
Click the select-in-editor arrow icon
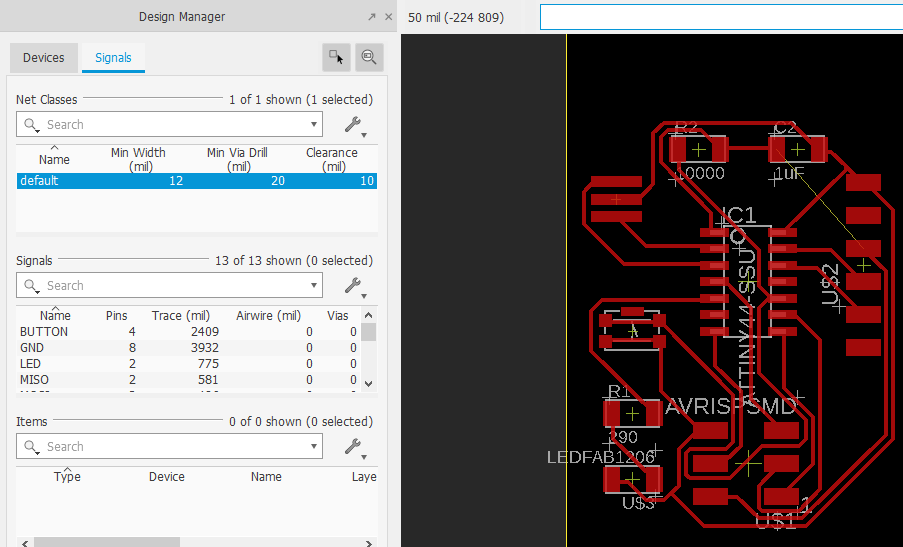[336, 57]
